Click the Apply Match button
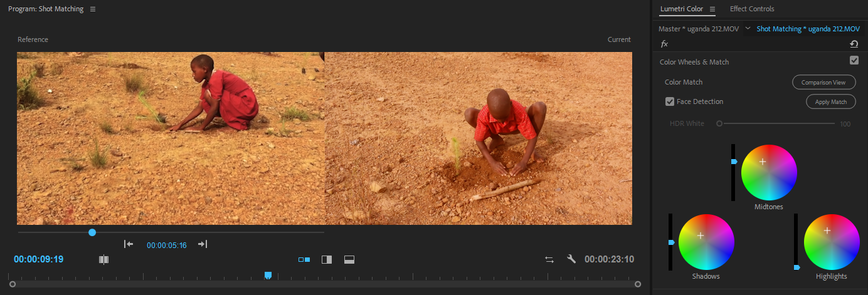Image resolution: width=868 pixels, height=295 pixels. (830, 101)
